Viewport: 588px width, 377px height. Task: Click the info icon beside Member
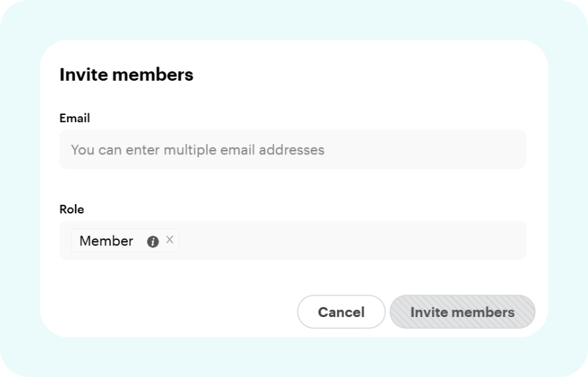coord(152,241)
